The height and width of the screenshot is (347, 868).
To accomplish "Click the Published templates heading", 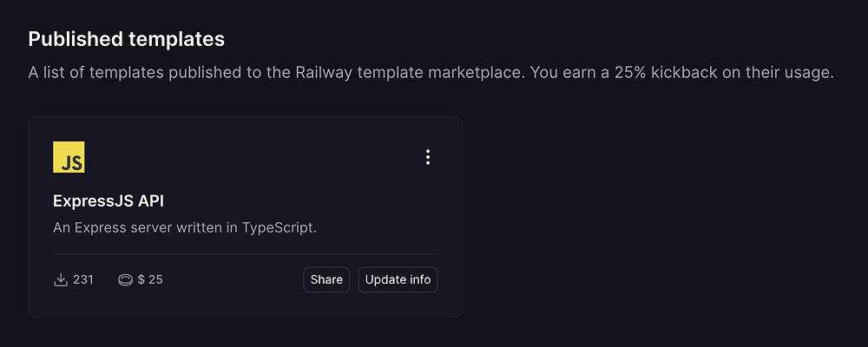I will pos(127,39).
